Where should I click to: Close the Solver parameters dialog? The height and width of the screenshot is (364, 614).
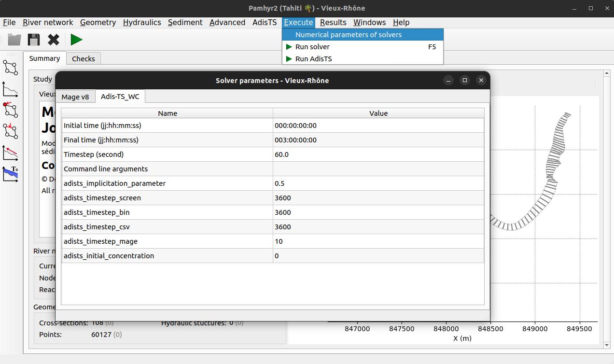(481, 80)
